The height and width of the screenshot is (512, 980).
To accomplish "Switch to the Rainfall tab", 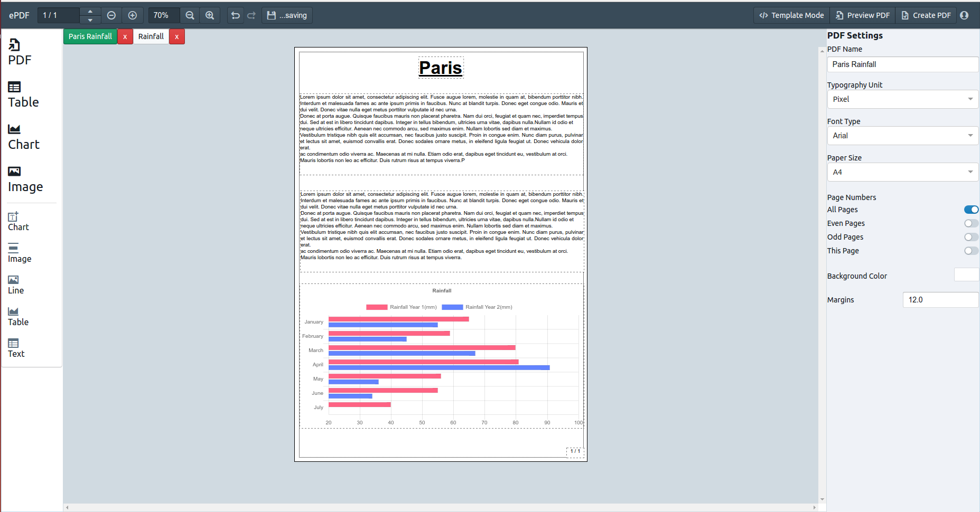I will coord(151,36).
